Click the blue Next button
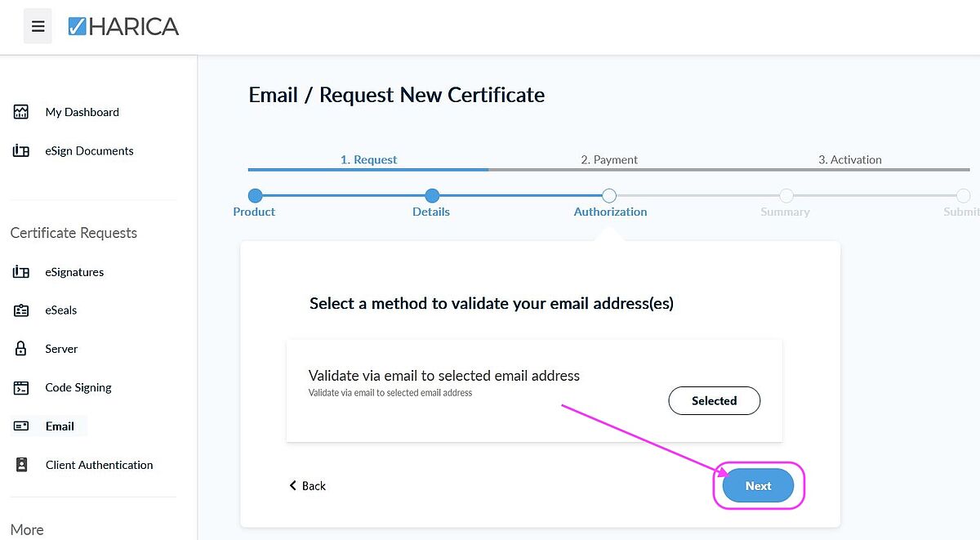The height and width of the screenshot is (540, 980). pyautogui.click(x=758, y=486)
